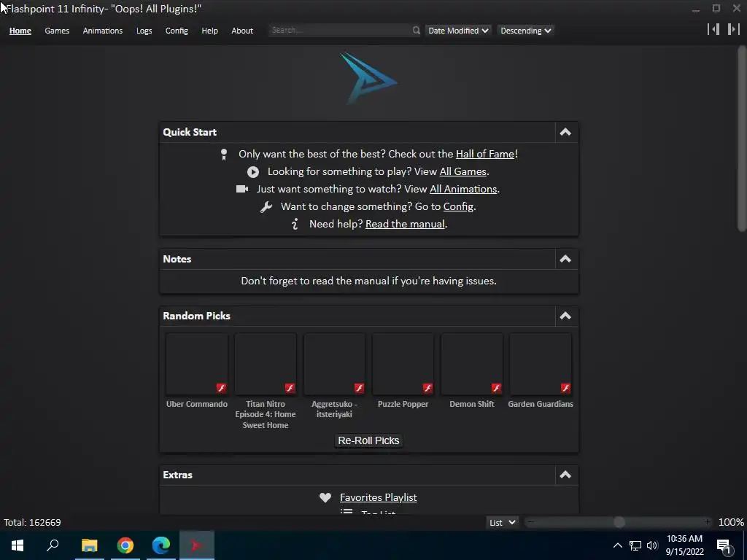Collapse the Quick Start section

565,133
